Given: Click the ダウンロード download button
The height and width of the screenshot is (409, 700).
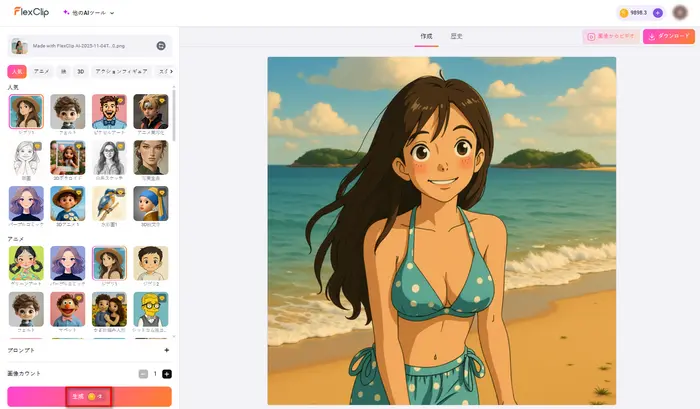Looking at the screenshot, I should pyautogui.click(x=668, y=36).
